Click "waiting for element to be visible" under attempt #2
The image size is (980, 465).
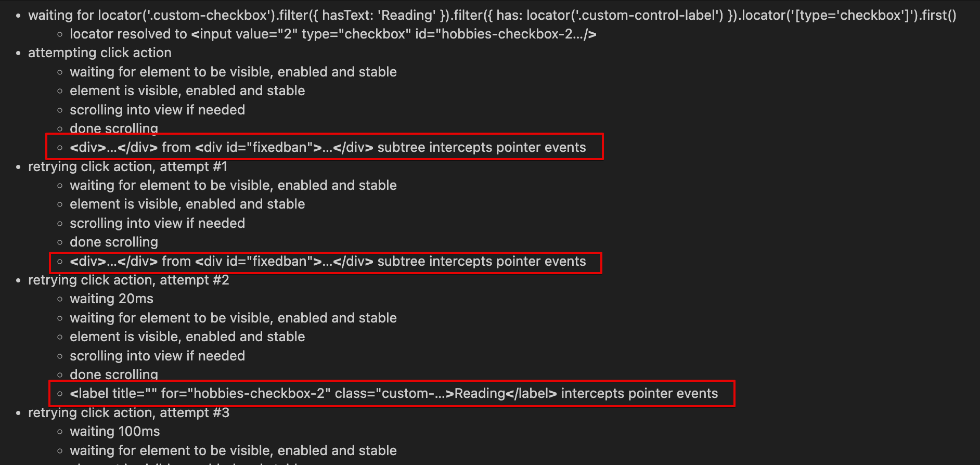click(x=233, y=318)
